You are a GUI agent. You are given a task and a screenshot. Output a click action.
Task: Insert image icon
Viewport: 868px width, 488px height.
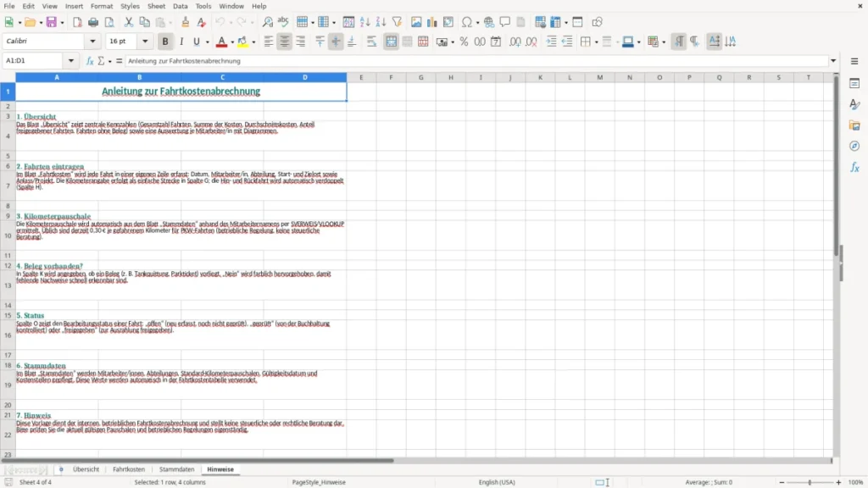coord(416,22)
